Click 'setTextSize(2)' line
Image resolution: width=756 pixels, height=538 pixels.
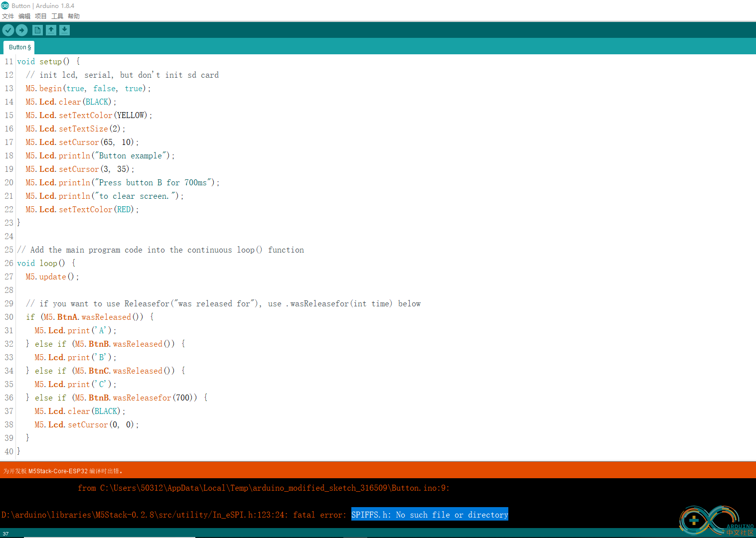75,129
